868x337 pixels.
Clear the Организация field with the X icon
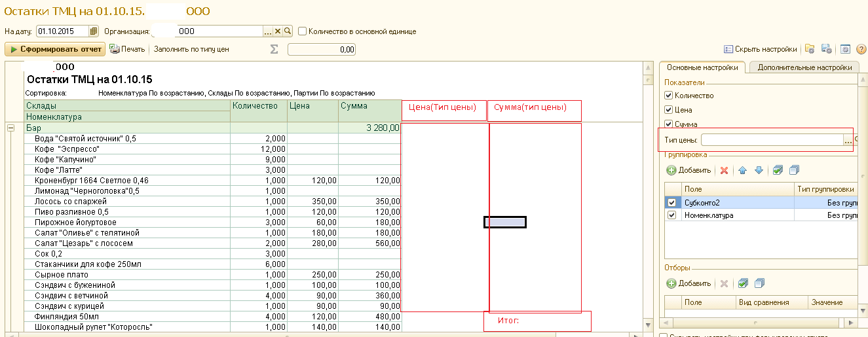click(x=277, y=31)
